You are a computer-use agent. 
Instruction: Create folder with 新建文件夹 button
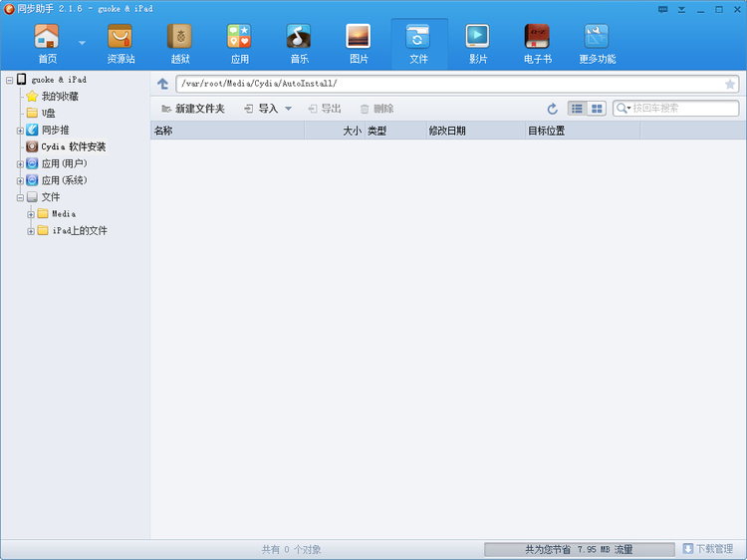[193, 109]
